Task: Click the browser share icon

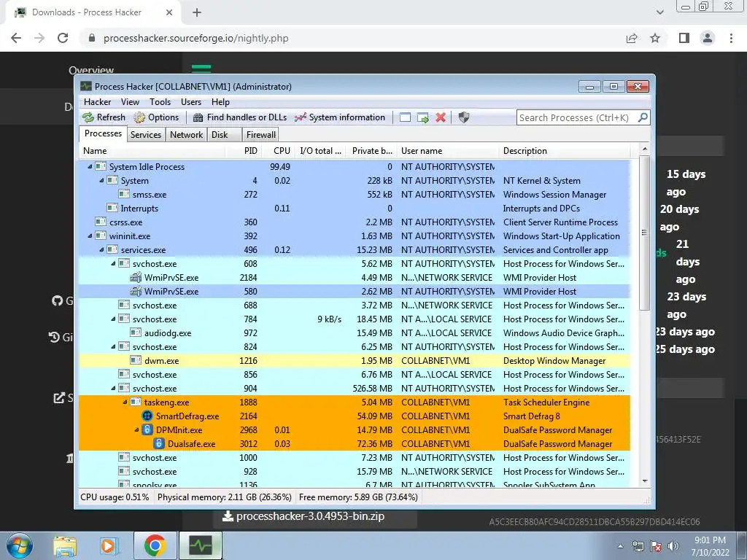Action: click(x=632, y=38)
